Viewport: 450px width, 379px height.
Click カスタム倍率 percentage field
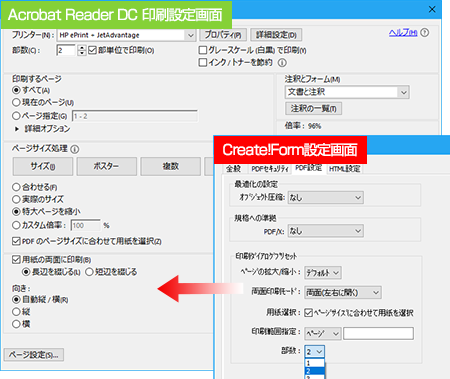[x=85, y=225]
